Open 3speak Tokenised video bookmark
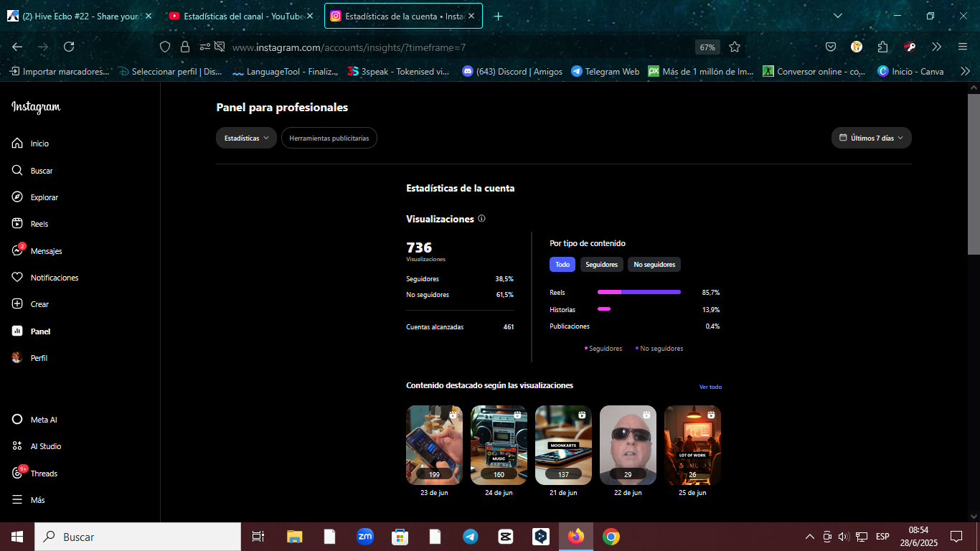 click(x=398, y=71)
